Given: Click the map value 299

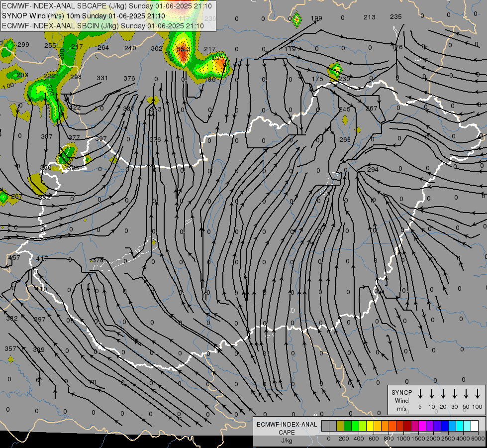Looking at the screenshot, I should point(23,44).
